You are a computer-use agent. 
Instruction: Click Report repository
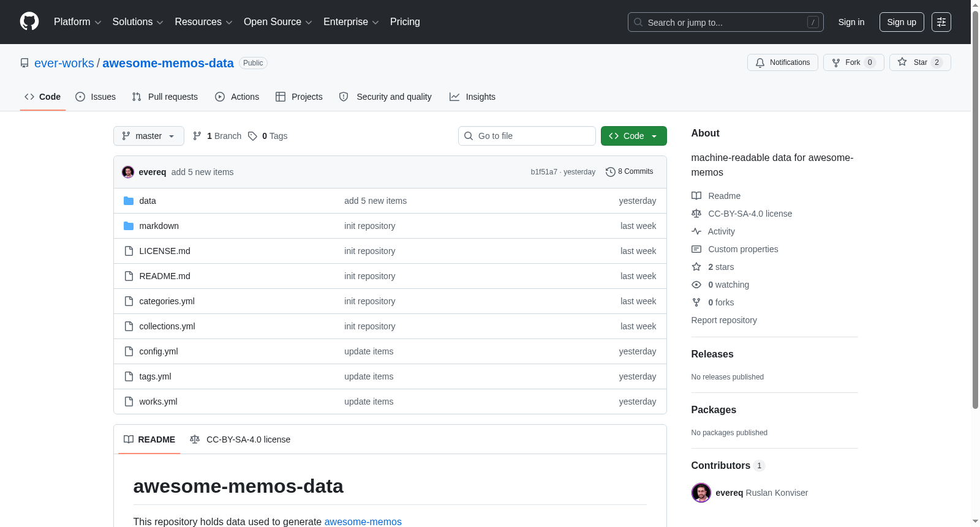click(x=724, y=320)
